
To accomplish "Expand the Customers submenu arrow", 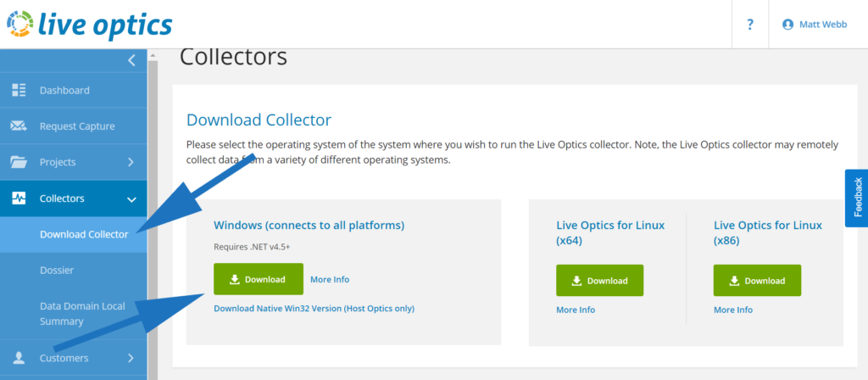I will 131,358.
